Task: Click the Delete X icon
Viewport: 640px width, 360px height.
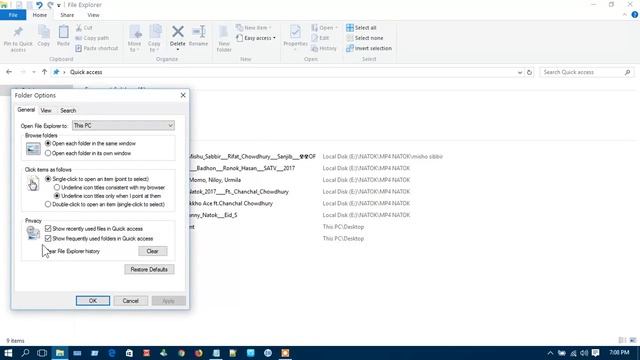Action: 178,31
